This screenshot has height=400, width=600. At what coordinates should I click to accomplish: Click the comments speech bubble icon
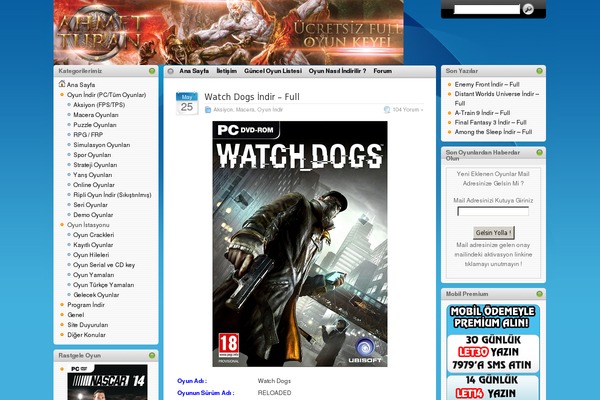387,110
